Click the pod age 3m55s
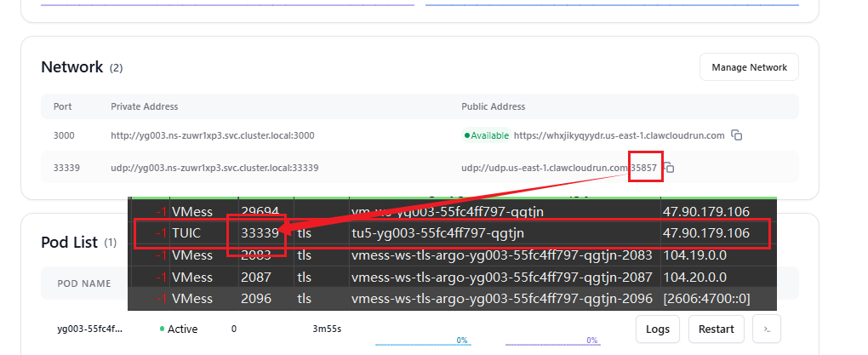This screenshot has height=355, width=868. 327,329
